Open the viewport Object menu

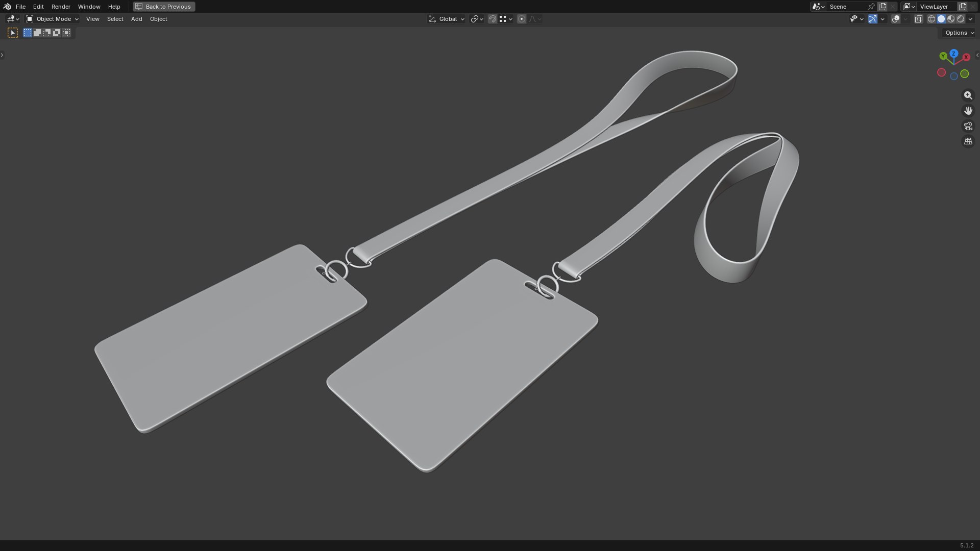[x=158, y=19]
